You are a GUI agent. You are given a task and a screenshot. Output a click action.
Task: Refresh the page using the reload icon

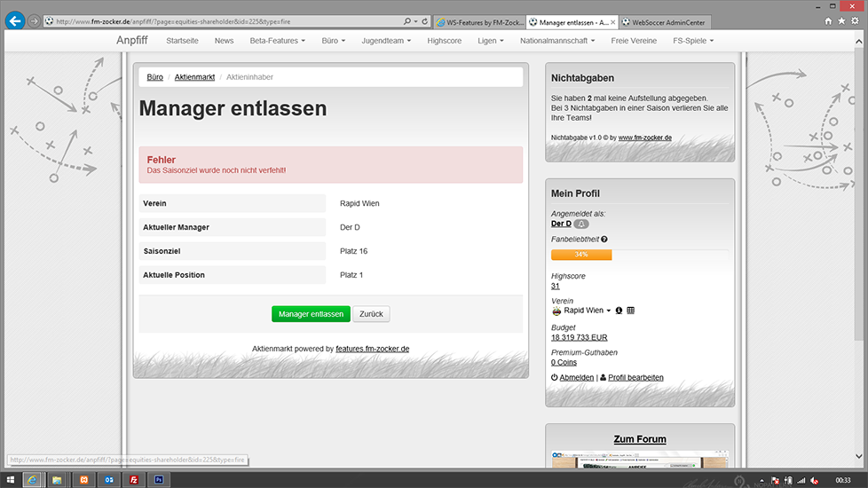coord(425,21)
